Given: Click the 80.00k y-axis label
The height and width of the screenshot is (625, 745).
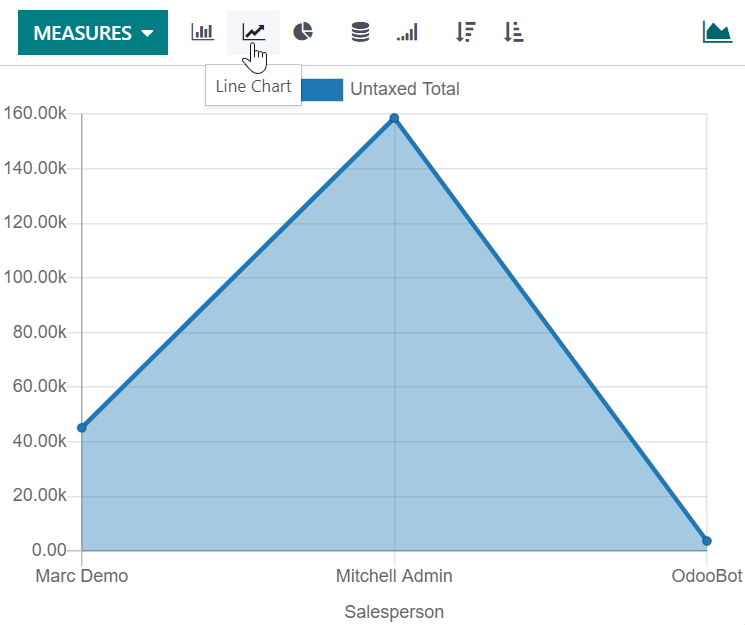Looking at the screenshot, I should point(36,332).
